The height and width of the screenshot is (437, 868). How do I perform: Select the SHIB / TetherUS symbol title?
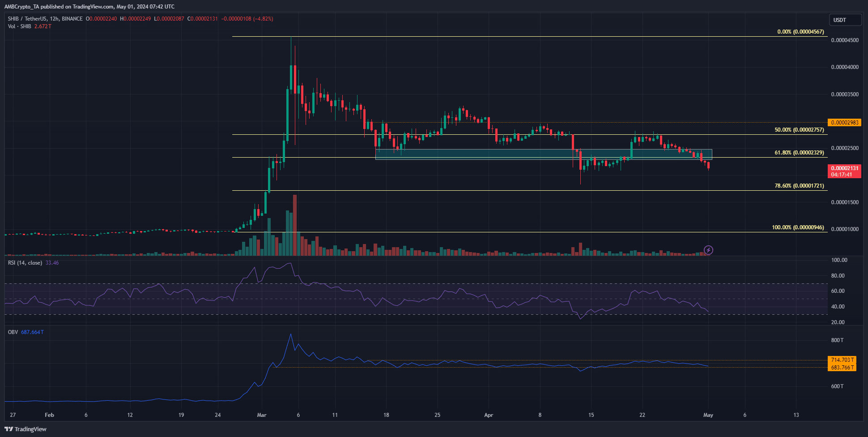45,19
